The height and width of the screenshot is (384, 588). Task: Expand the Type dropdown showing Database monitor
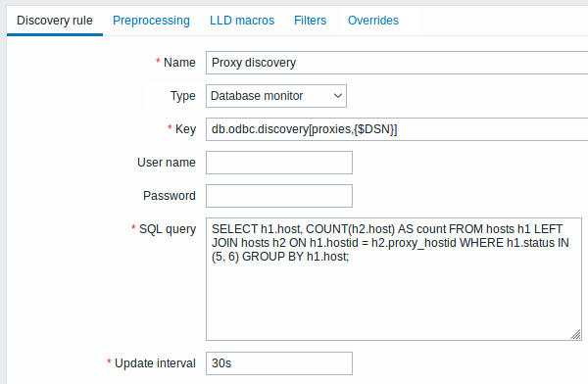coord(276,96)
